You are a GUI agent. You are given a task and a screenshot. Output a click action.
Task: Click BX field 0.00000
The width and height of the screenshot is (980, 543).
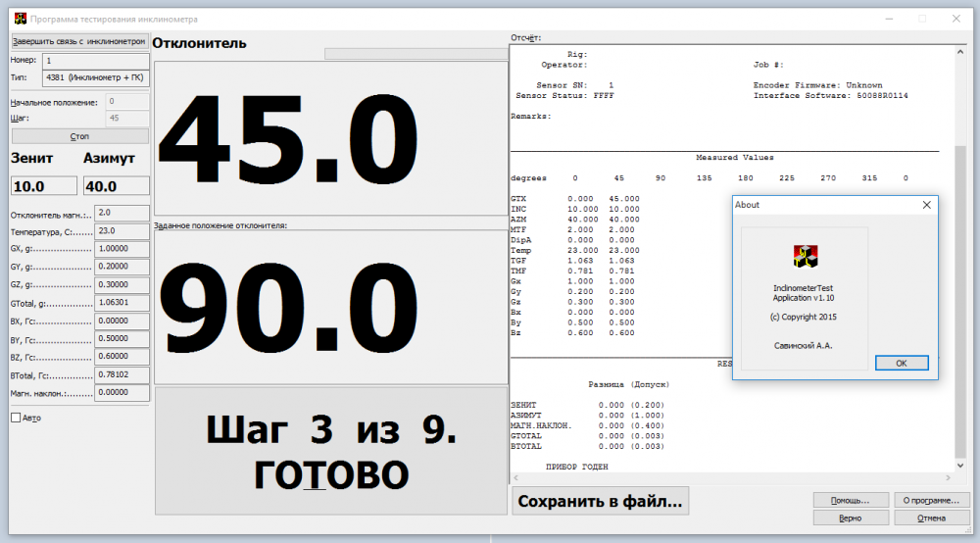pos(122,321)
